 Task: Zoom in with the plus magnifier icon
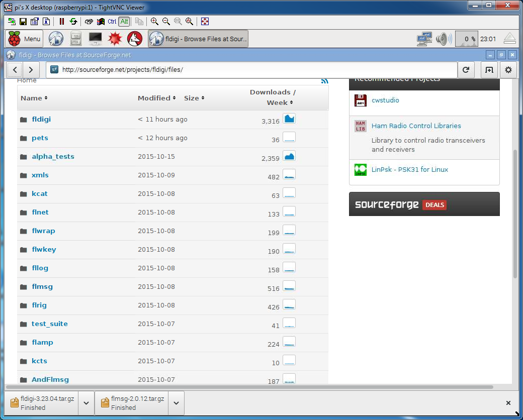point(154,22)
